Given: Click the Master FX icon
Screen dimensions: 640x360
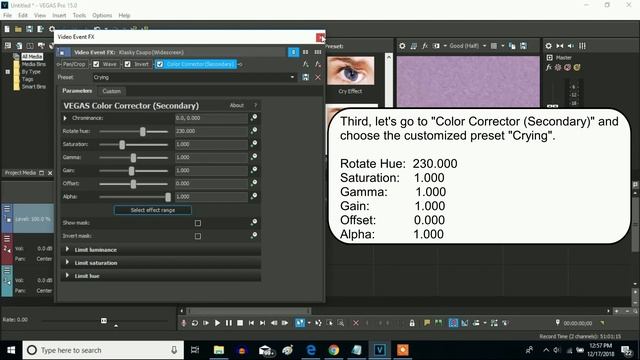Looking at the screenshot, I should coord(549,67).
